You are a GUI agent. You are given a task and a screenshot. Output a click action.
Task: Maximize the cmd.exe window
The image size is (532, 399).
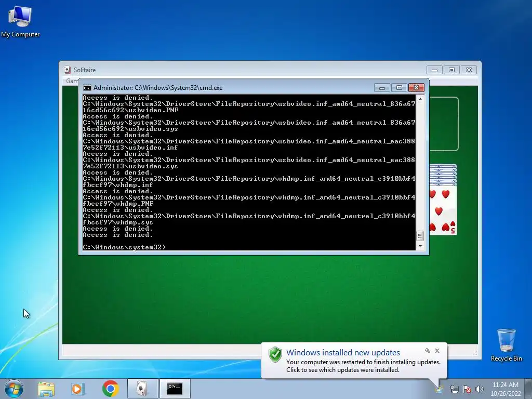(x=399, y=88)
